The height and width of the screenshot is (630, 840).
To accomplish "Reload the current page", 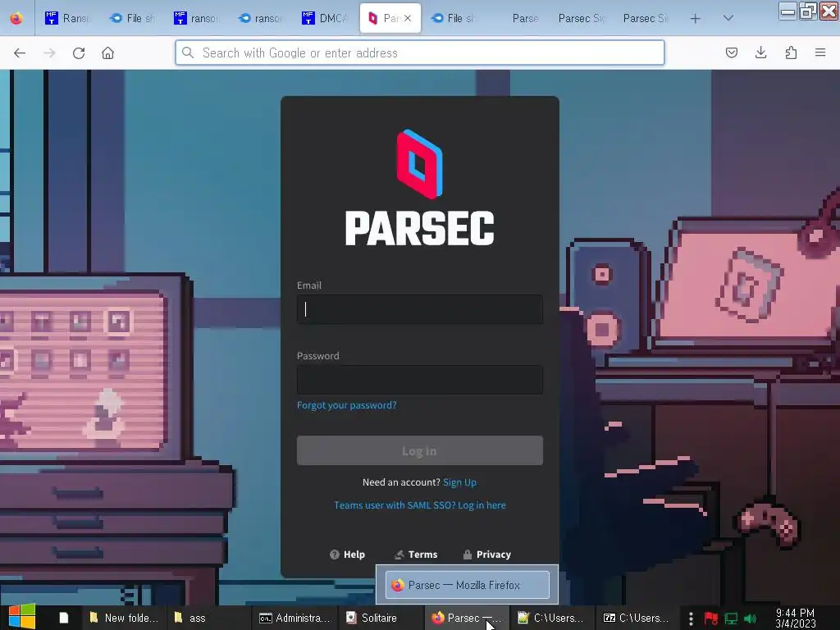I will 79,53.
